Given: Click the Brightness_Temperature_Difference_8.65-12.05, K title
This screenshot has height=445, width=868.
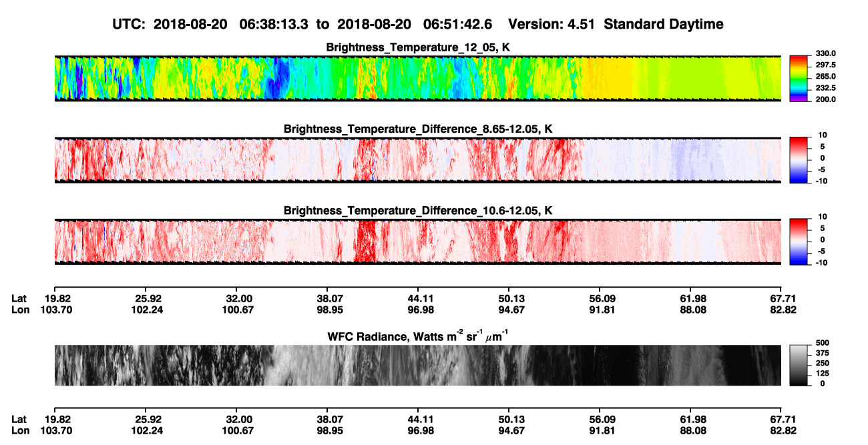Looking at the screenshot, I should [x=418, y=129].
